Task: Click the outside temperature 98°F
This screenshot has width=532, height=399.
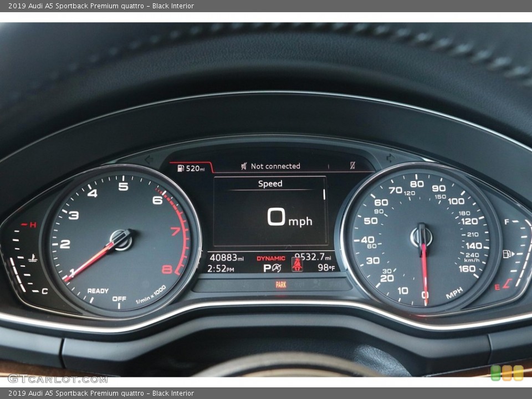Action: (x=326, y=268)
